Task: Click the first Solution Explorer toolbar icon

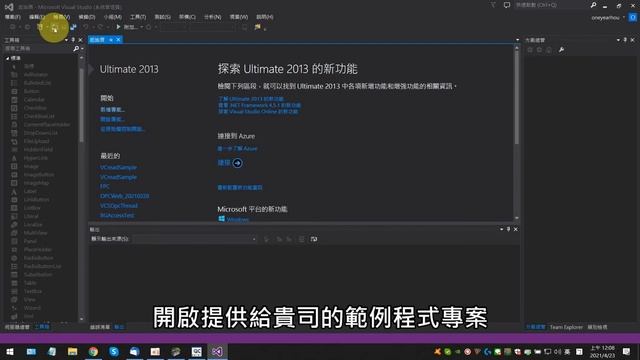Action: point(530,50)
